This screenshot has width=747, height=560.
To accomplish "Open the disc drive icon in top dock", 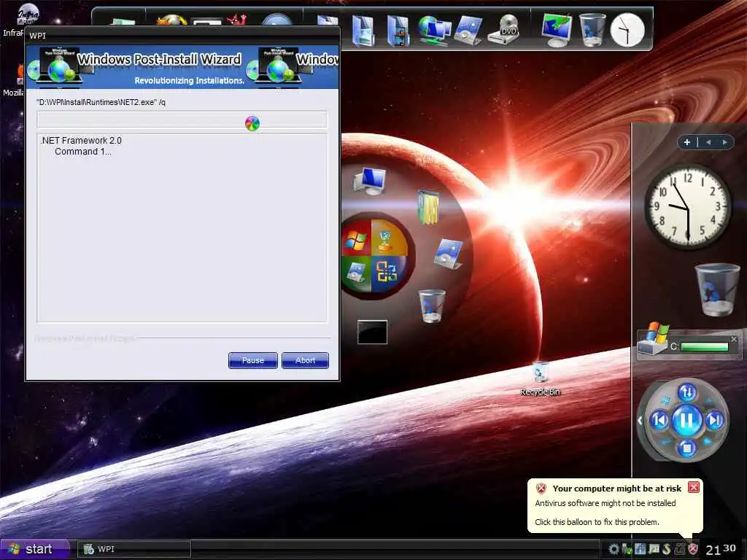I will [468, 31].
